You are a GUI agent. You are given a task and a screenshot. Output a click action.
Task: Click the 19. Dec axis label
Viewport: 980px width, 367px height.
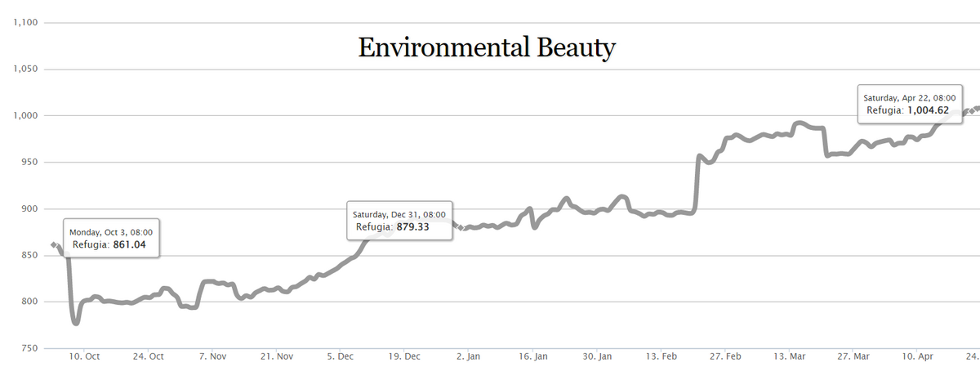405,357
